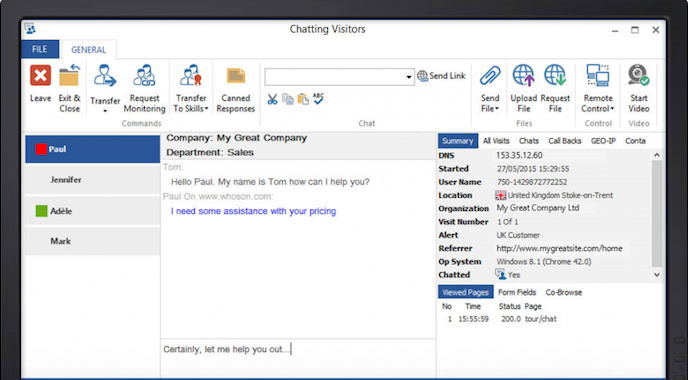The width and height of the screenshot is (688, 380).
Task: Click the Paste clipboard icon
Action: pyautogui.click(x=303, y=99)
